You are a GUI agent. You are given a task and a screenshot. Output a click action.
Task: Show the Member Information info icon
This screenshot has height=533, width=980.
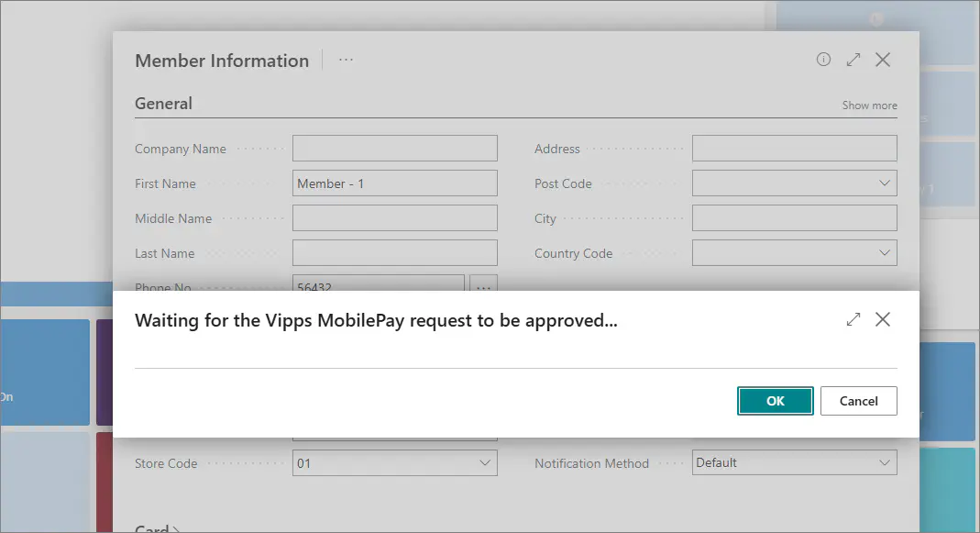(x=823, y=60)
